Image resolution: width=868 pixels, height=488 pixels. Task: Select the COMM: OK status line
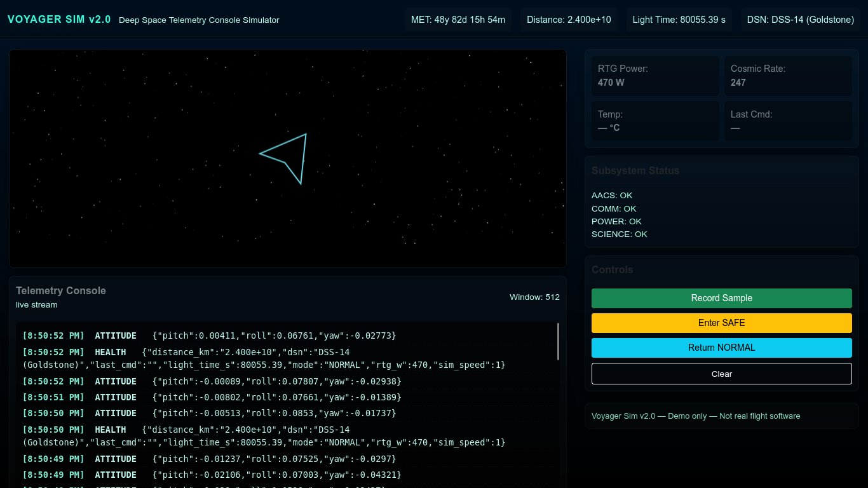pyautogui.click(x=614, y=208)
